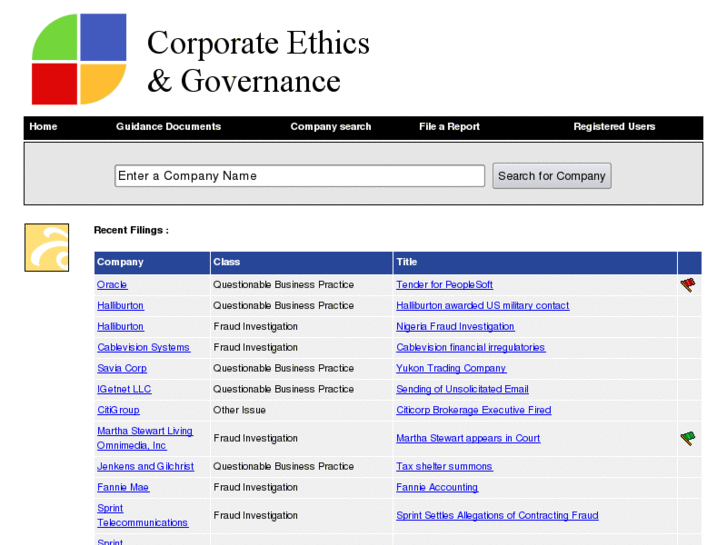
Task: Click the Company column header
Action: coord(152,262)
